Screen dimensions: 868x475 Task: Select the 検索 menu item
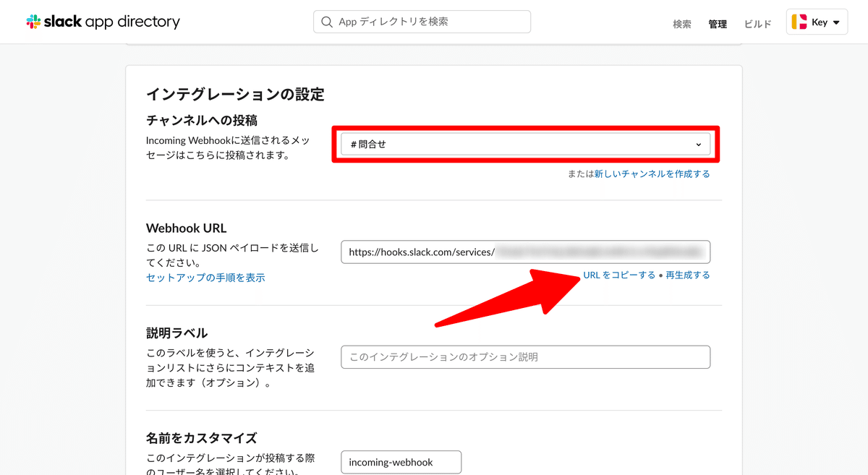[681, 23]
